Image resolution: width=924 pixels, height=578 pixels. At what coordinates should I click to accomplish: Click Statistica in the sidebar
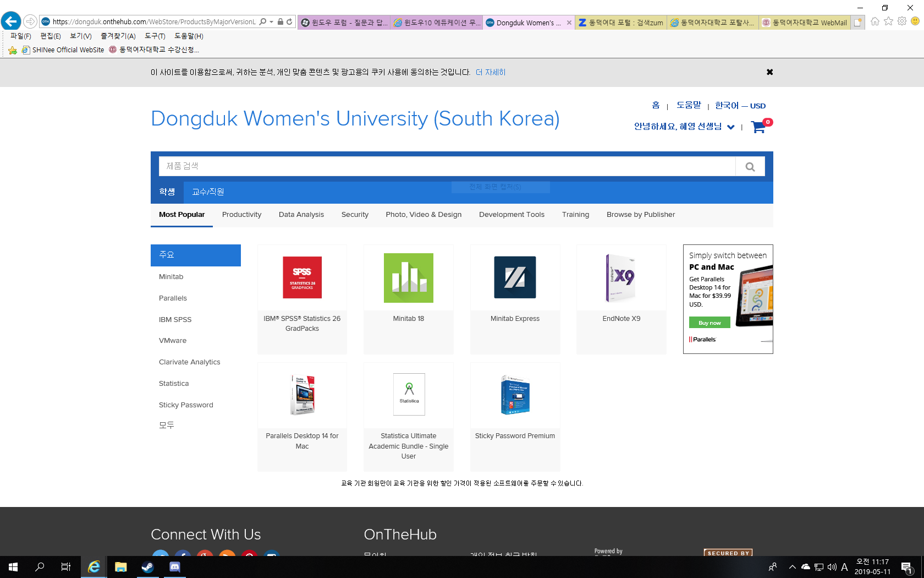coord(174,384)
